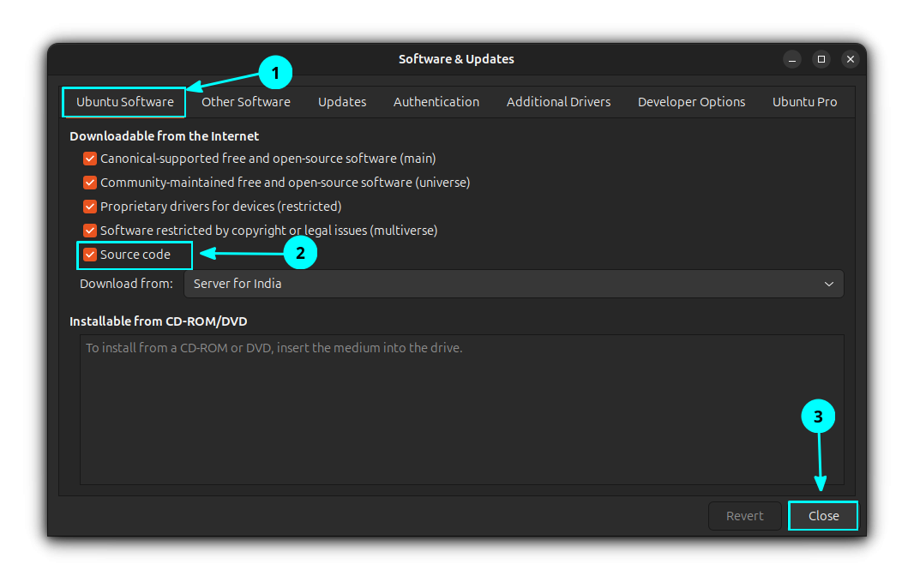The image size is (914, 588).
Task: Toggle the multiverse software checkbox
Action: coord(90,231)
